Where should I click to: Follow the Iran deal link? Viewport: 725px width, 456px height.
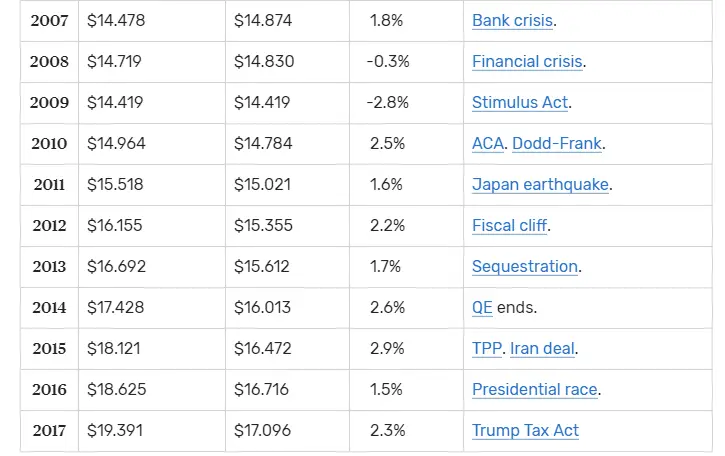click(542, 349)
